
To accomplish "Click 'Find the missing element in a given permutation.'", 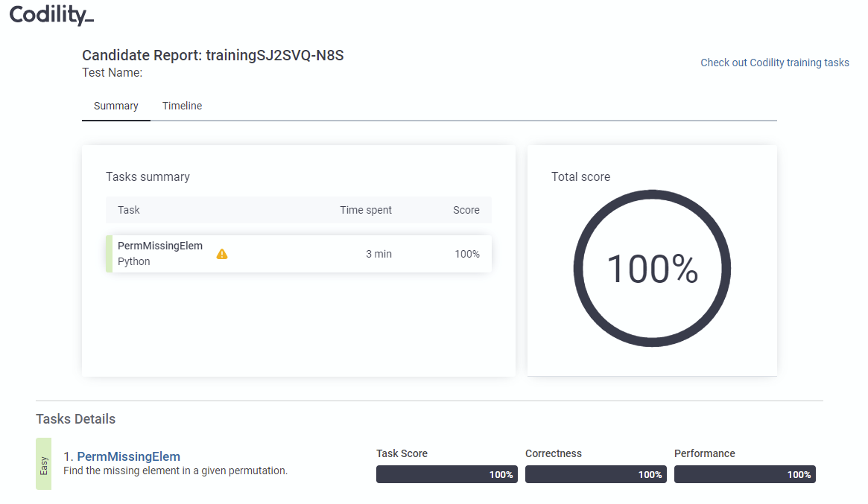I will point(176,470).
